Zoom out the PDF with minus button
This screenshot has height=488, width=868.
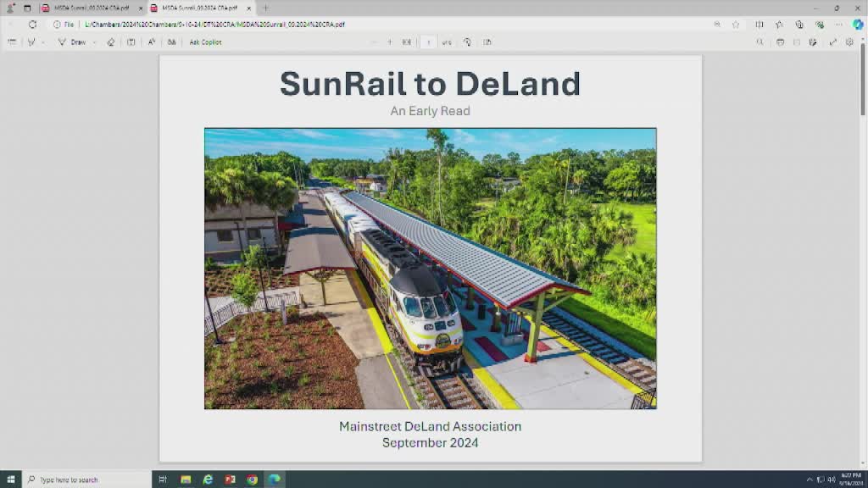point(374,42)
